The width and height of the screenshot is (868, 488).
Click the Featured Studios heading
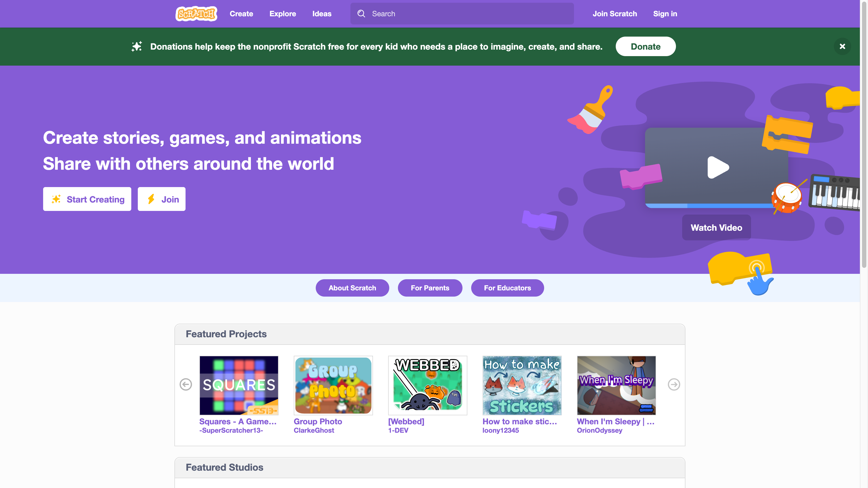pos(224,467)
